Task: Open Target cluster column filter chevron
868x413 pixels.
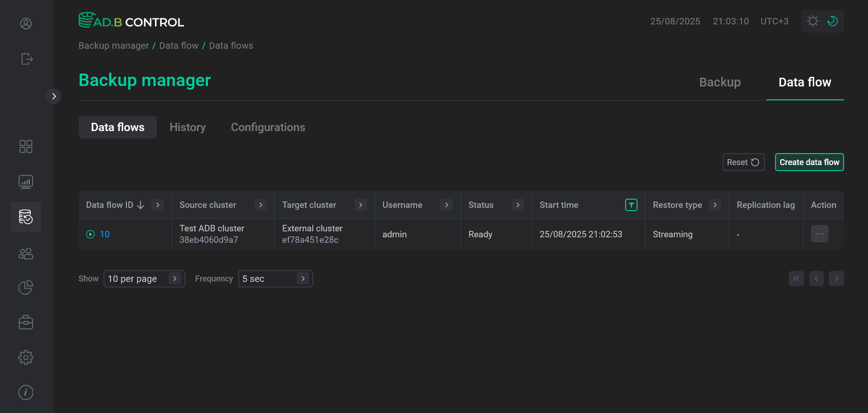Action: click(361, 205)
